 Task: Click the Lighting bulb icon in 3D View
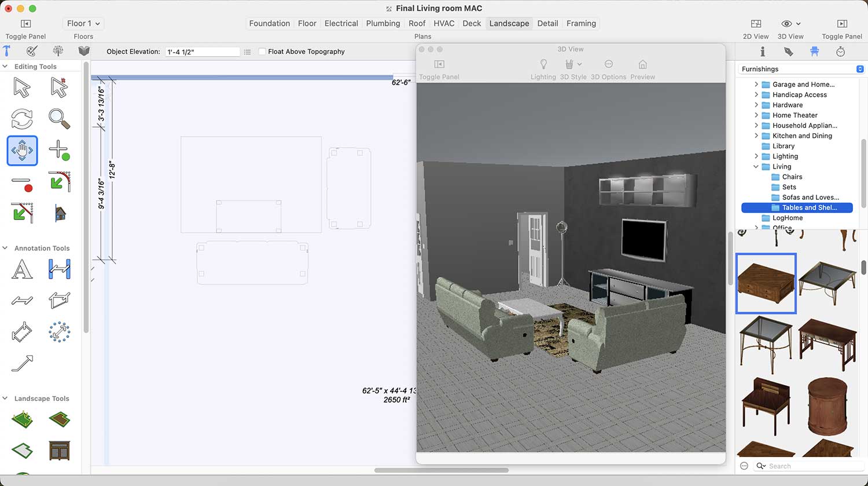tap(543, 64)
